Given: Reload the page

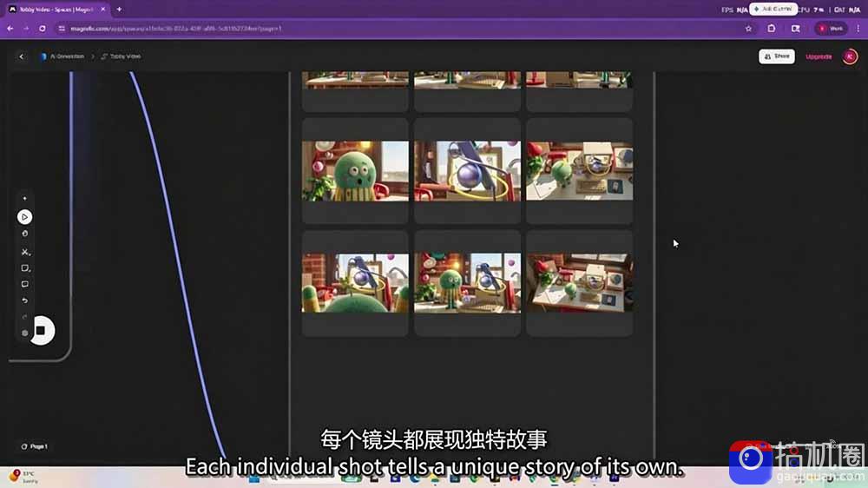Looking at the screenshot, I should coord(42,29).
